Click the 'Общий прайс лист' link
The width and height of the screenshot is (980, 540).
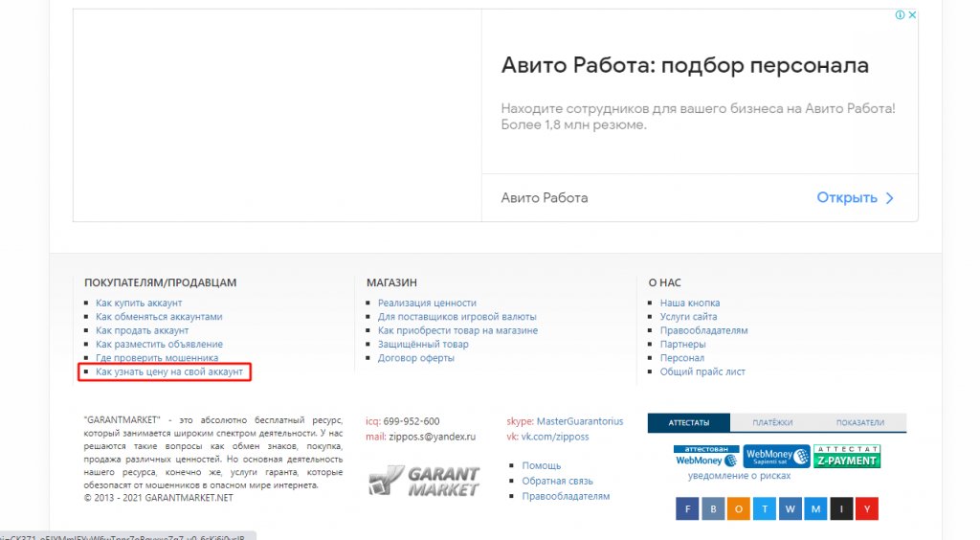tap(702, 371)
